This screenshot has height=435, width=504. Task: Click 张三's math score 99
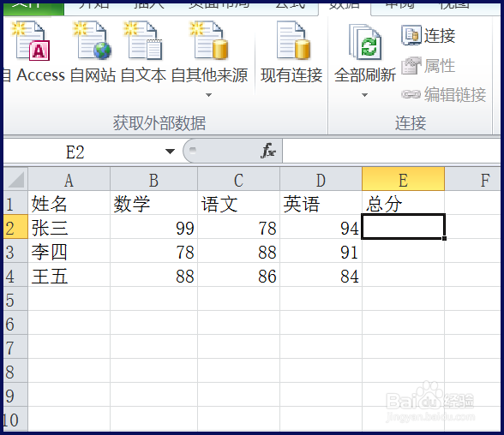[x=154, y=227]
